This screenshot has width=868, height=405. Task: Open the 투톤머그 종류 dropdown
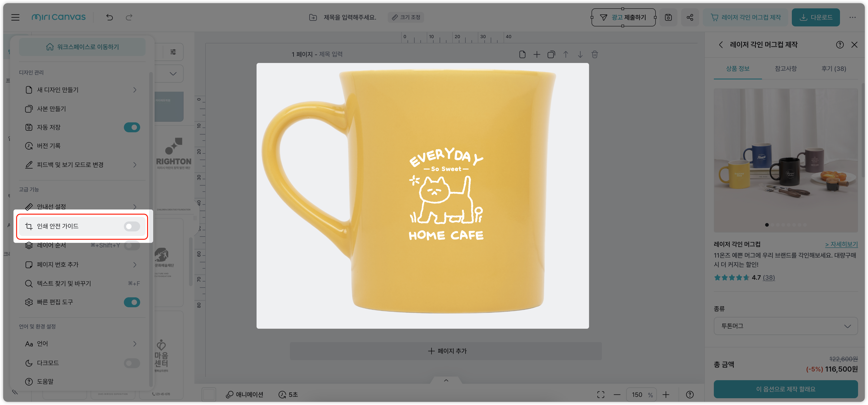coord(785,326)
